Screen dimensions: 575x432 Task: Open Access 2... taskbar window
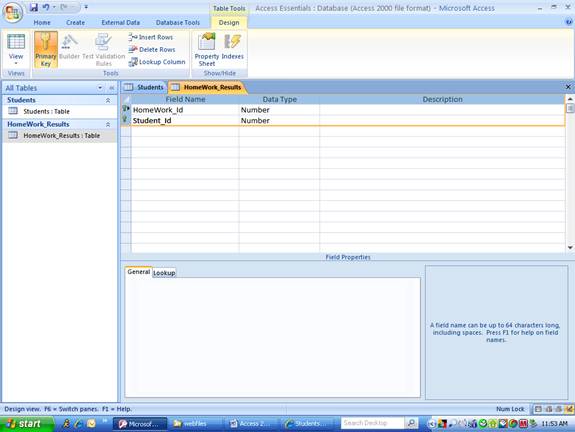[252, 424]
